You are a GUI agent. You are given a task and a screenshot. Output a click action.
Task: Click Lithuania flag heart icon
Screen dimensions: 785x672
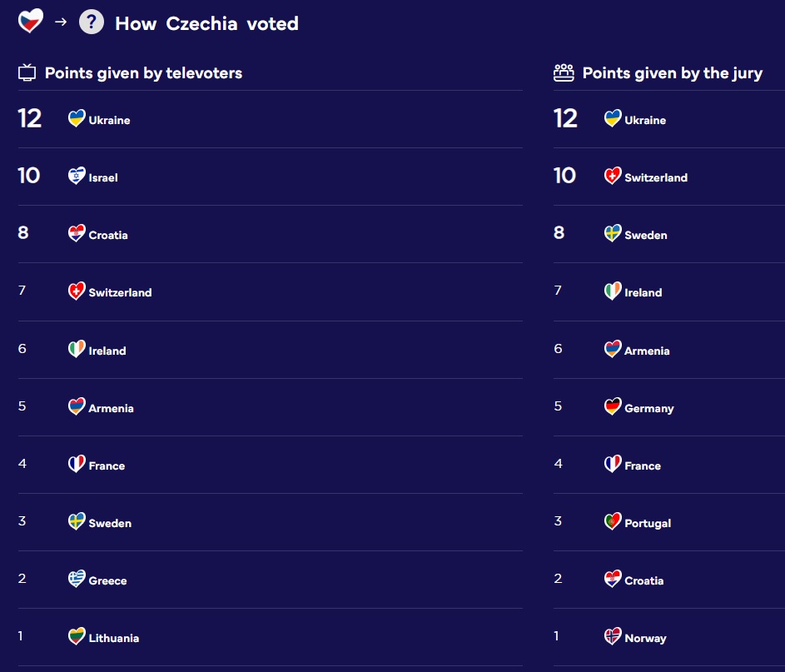pos(77,636)
